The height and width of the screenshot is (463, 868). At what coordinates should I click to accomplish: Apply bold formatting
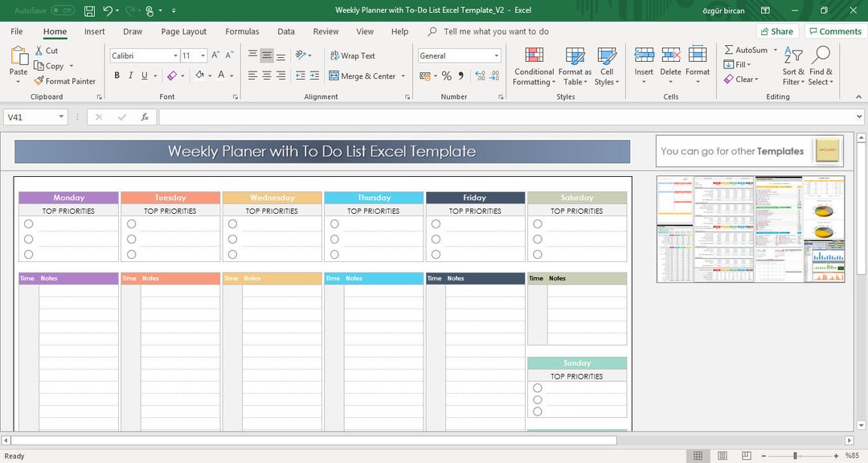[x=117, y=75]
